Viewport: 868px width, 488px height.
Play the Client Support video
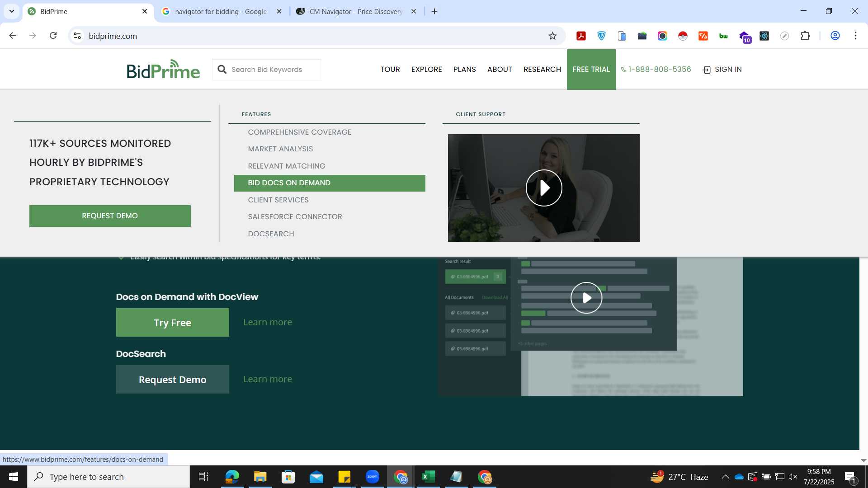click(544, 188)
